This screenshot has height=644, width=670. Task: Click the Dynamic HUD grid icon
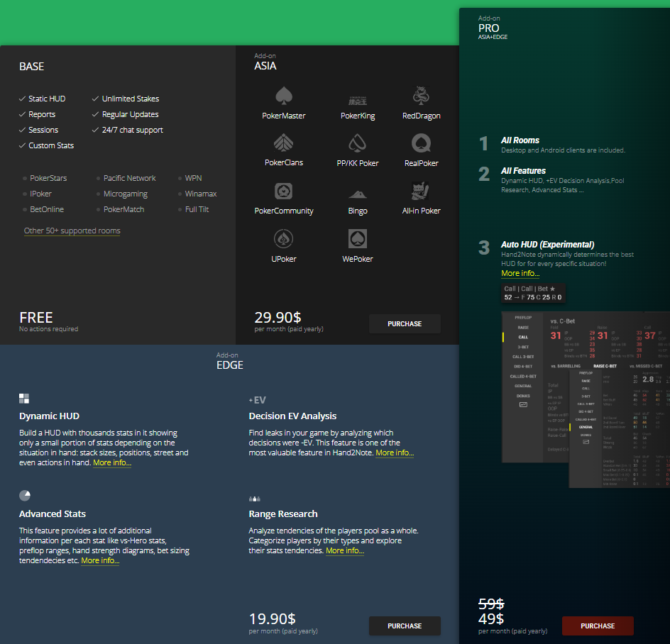[24, 399]
